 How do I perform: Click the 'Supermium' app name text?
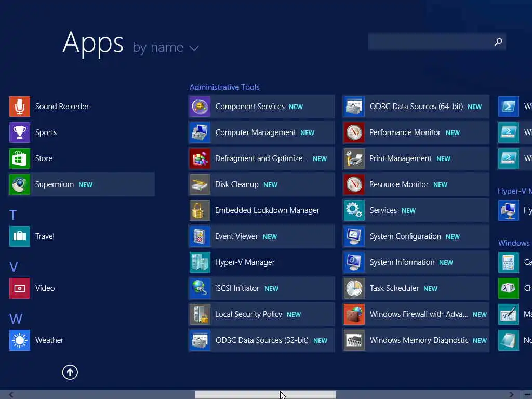(54, 184)
